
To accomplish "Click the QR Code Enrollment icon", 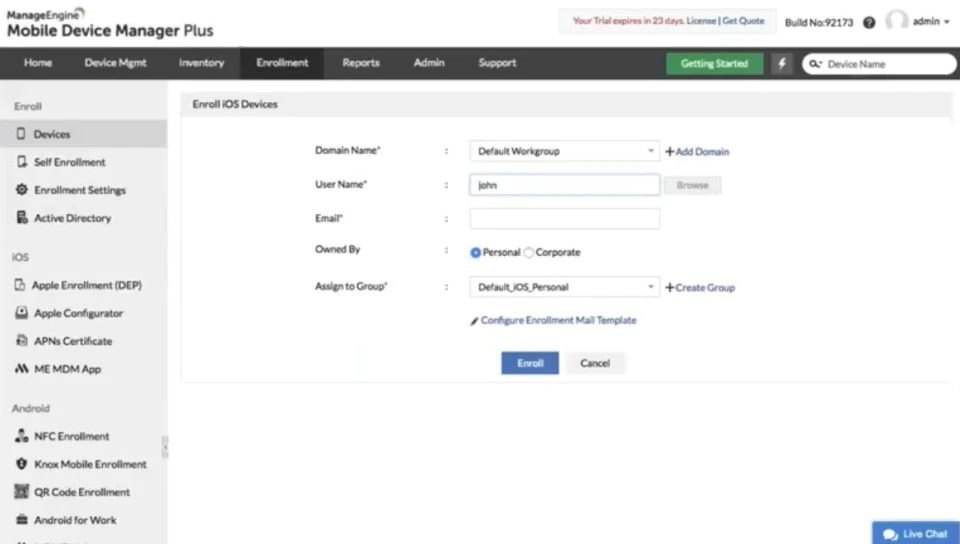I will pos(21,491).
